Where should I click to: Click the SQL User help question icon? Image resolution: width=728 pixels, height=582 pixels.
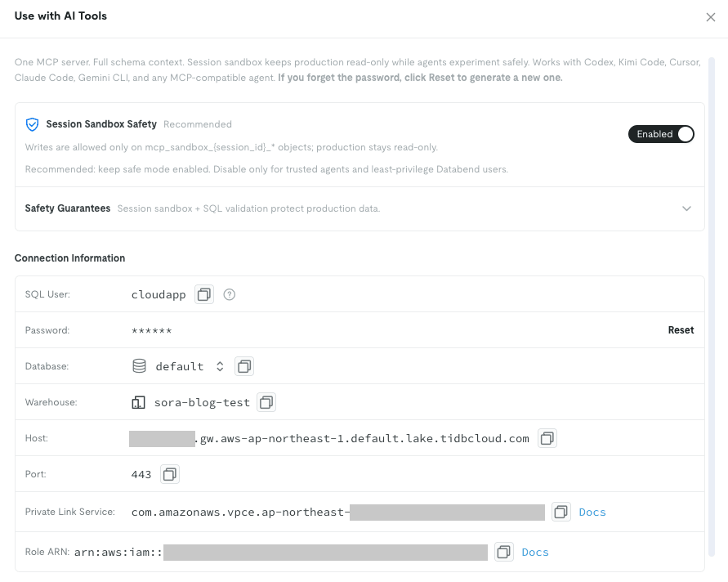point(230,294)
